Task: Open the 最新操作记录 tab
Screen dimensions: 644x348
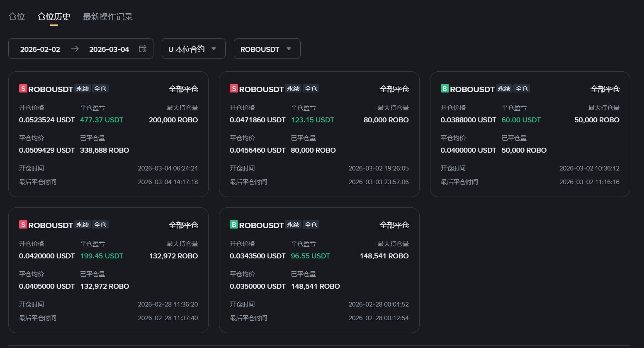Action: pos(108,17)
